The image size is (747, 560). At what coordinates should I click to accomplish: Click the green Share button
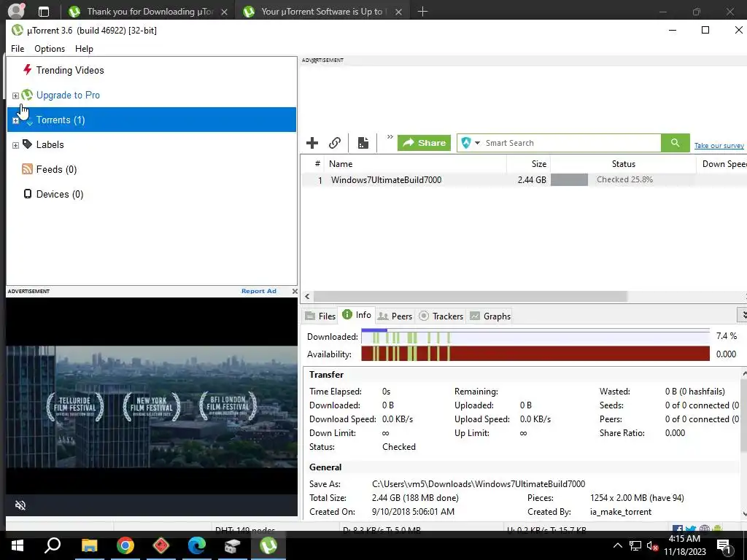click(x=424, y=143)
